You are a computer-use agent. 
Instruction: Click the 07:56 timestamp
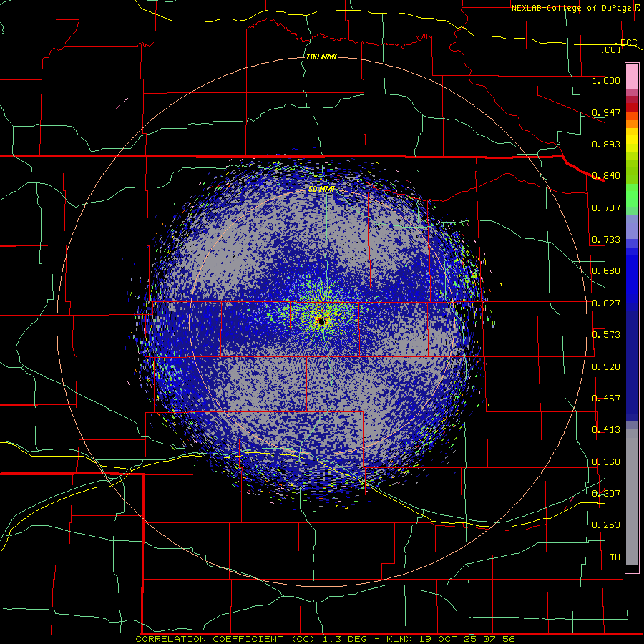[499, 639]
